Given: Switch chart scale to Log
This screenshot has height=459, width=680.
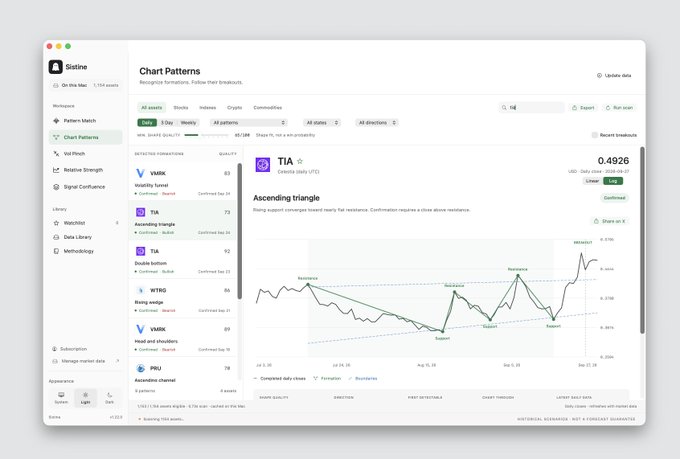Looking at the screenshot, I should click(x=613, y=181).
